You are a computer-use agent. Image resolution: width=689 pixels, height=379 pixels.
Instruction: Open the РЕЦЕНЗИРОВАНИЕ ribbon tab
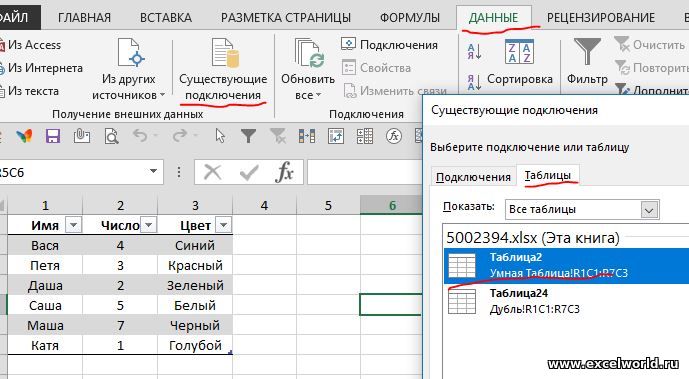pyautogui.click(x=601, y=18)
